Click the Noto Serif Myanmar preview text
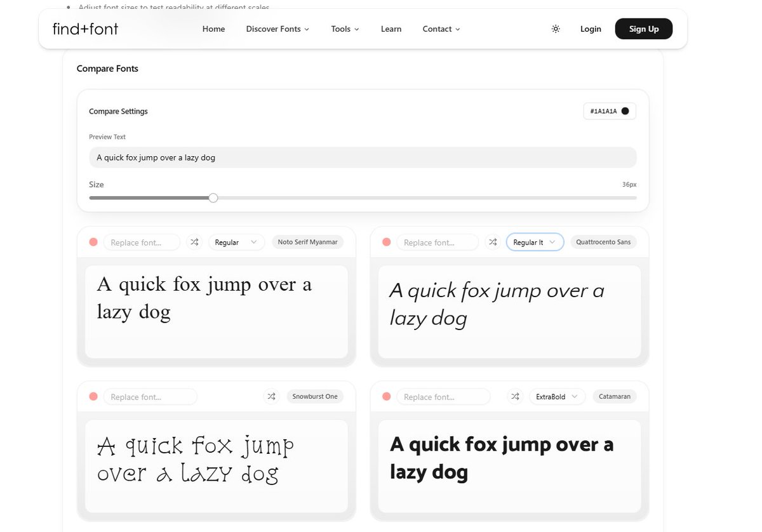 coord(204,298)
